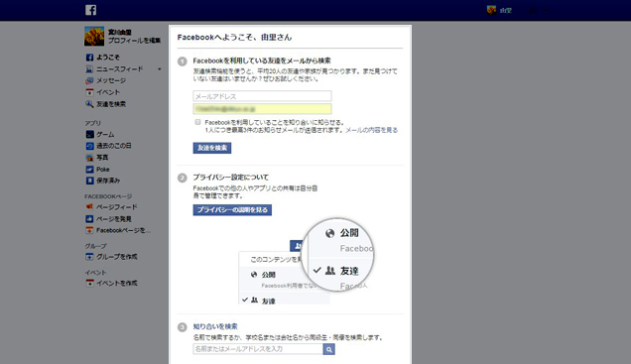Click the 名前またはメールアドレスを入力 search field
Viewport: 631px width, 364px height.
point(258,349)
